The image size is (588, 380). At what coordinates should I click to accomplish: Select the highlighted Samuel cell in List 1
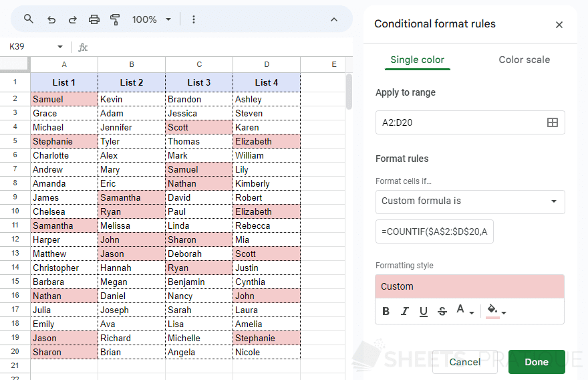(64, 99)
